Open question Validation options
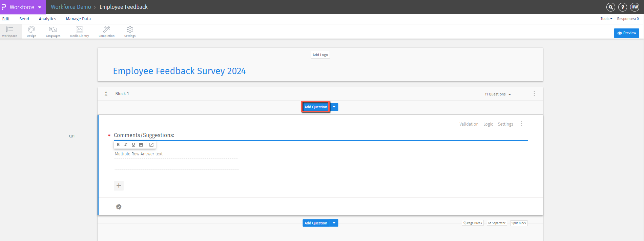The width and height of the screenshot is (644, 241). [469, 124]
